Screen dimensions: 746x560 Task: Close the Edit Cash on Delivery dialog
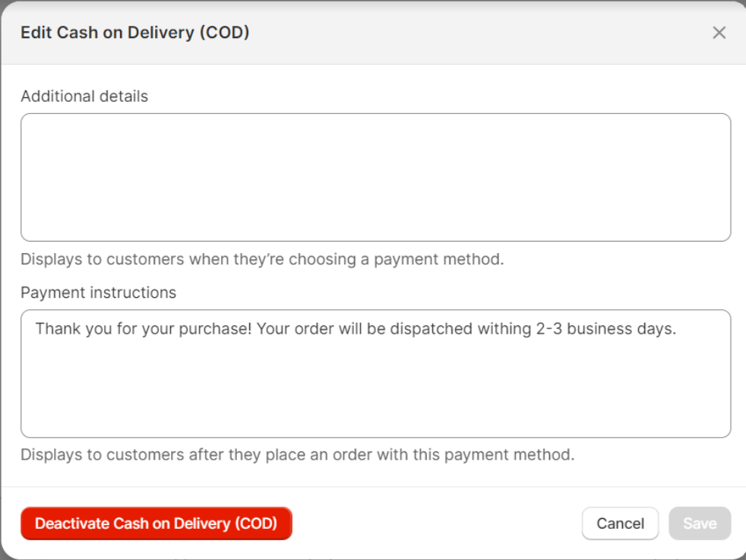click(x=719, y=33)
